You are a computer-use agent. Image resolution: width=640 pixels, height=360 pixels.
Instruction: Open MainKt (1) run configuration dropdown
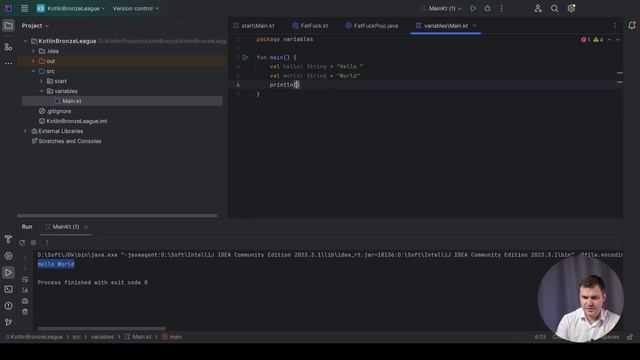(x=440, y=8)
